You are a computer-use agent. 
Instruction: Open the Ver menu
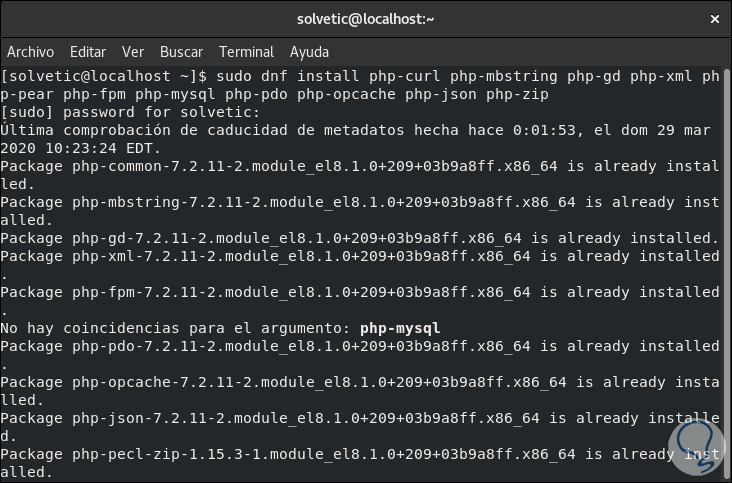pyautogui.click(x=133, y=52)
